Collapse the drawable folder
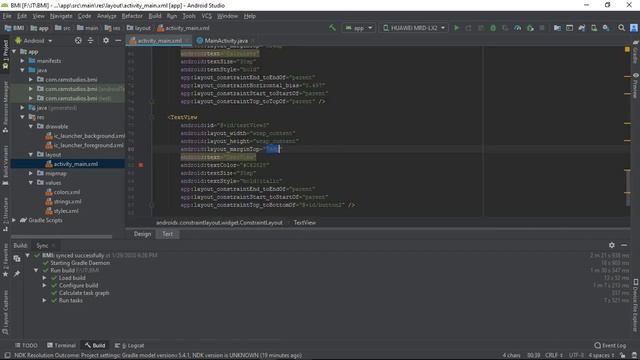Viewport: 640px width, 360px height. [x=31, y=127]
